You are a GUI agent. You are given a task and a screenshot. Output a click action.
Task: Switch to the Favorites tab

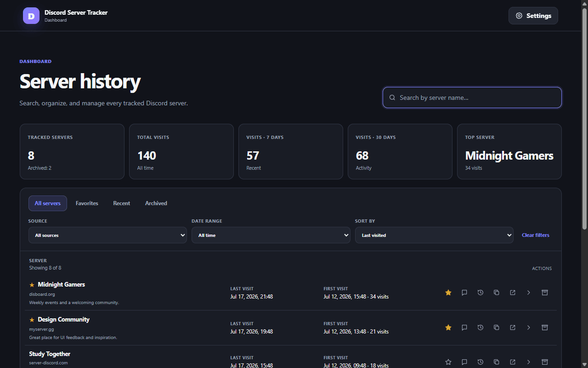87,203
